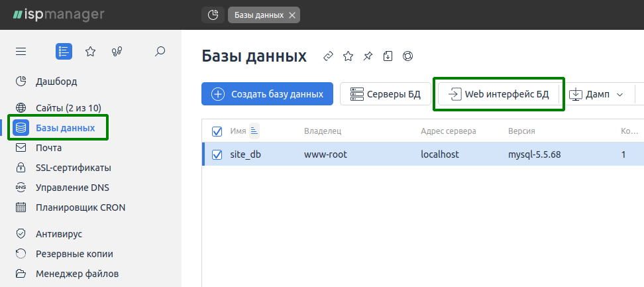The width and height of the screenshot is (644, 287).
Task: Select the list menu view icon
Action: click(64, 51)
